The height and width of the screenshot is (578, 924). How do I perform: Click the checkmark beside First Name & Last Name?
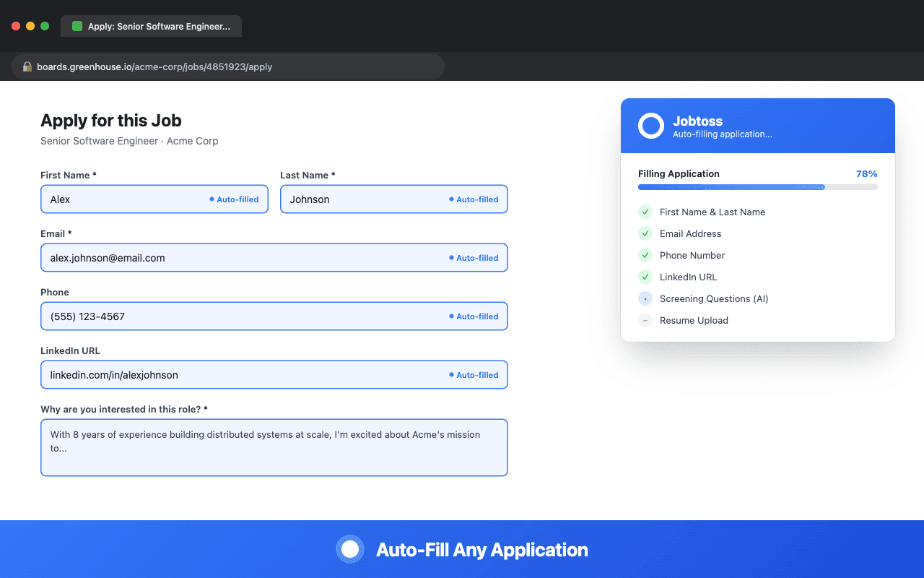pos(645,212)
